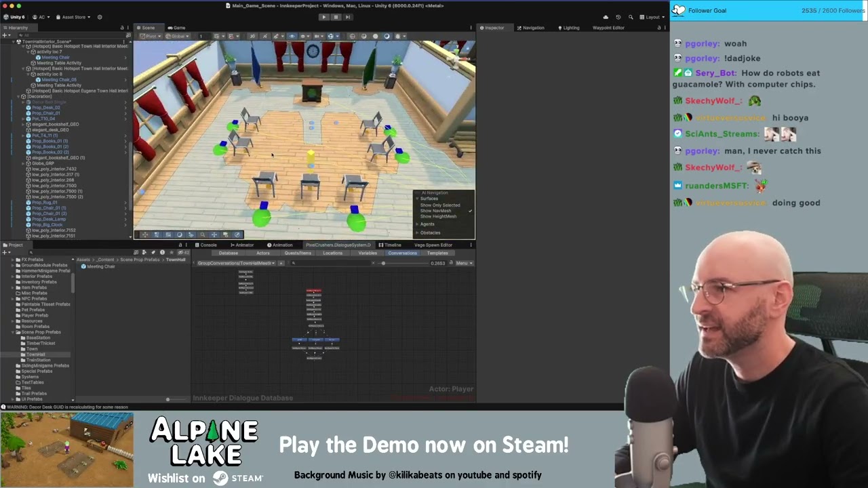Click the dialogue canvas zoom slider
Viewport: 868px width, 488px height.
pos(403,263)
